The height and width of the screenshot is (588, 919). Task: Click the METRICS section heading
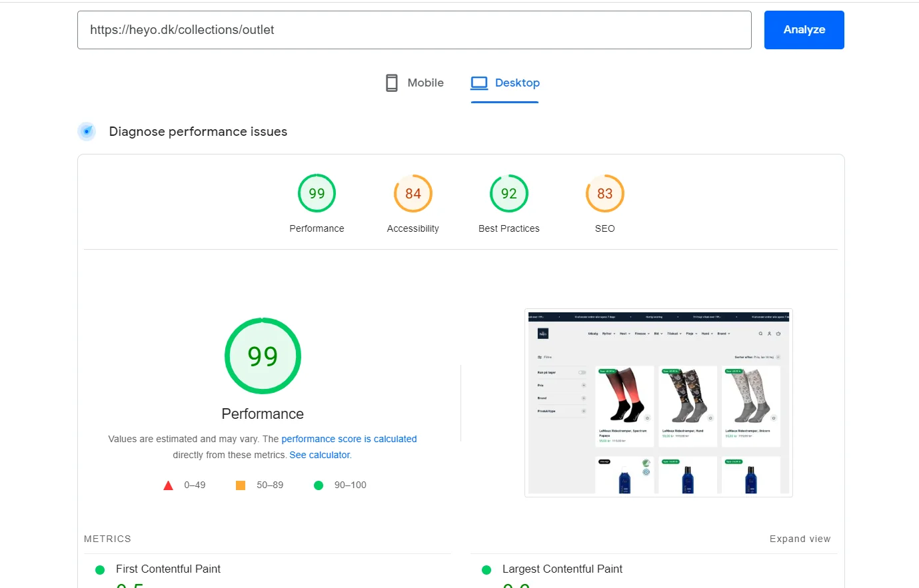[x=107, y=539]
